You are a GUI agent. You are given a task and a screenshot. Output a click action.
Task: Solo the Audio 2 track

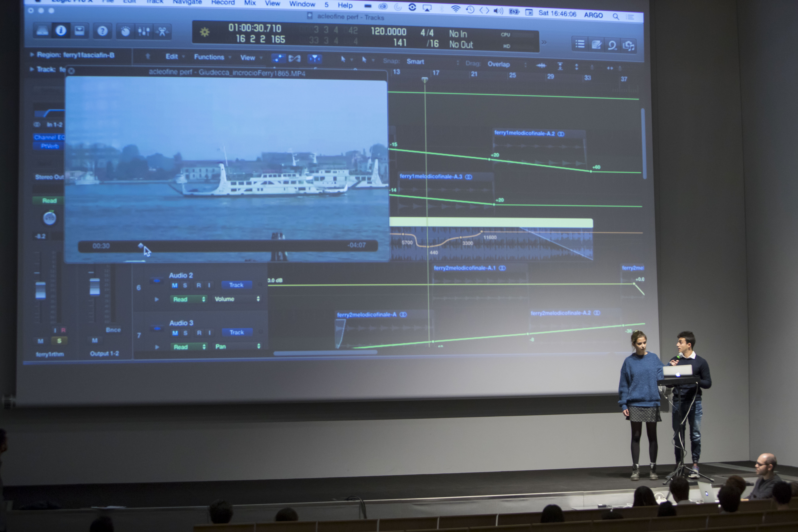pos(185,285)
